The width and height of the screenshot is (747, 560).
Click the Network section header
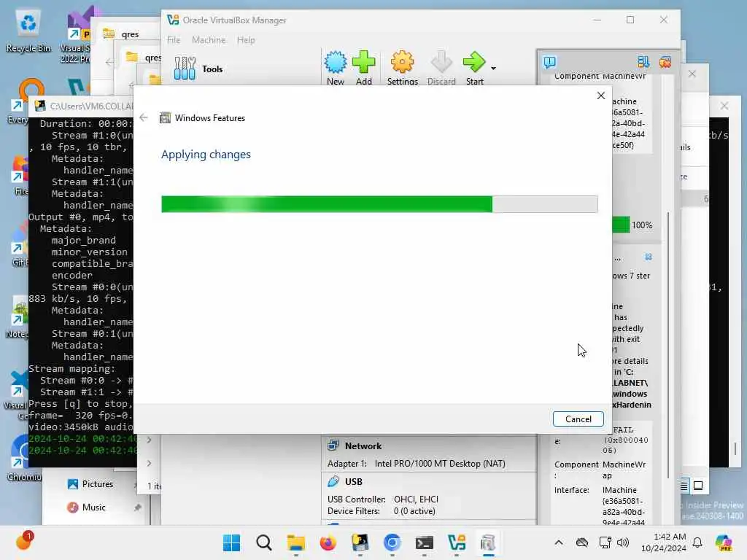tap(363, 446)
